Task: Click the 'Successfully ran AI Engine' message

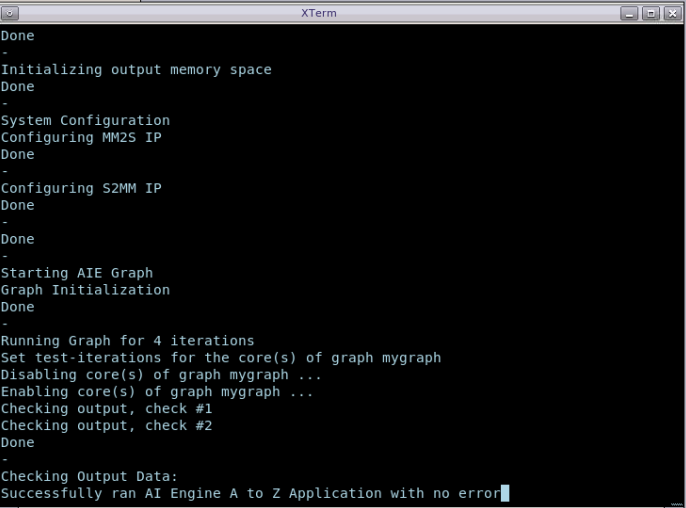Action: click(x=250, y=493)
